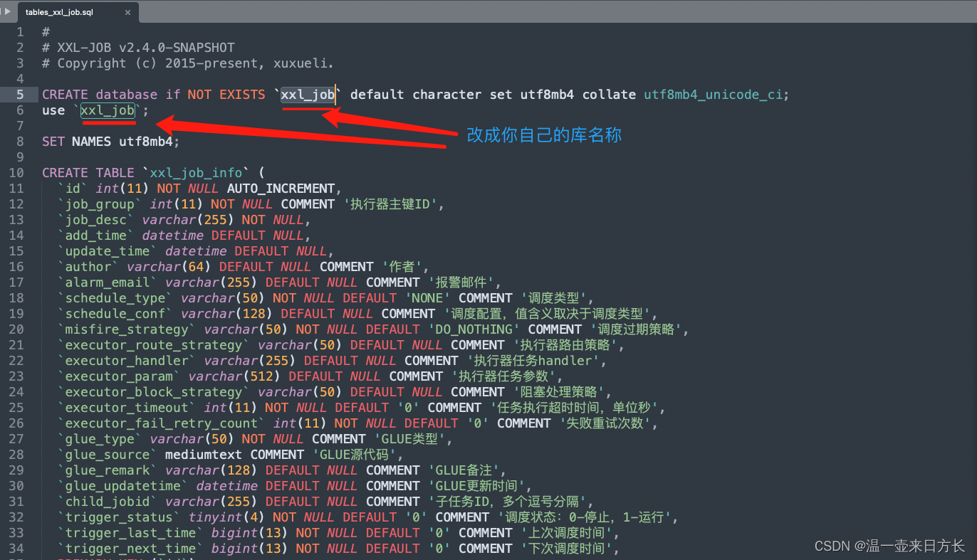
Task: Click the tab scroll right arrow
Action: point(7,11)
